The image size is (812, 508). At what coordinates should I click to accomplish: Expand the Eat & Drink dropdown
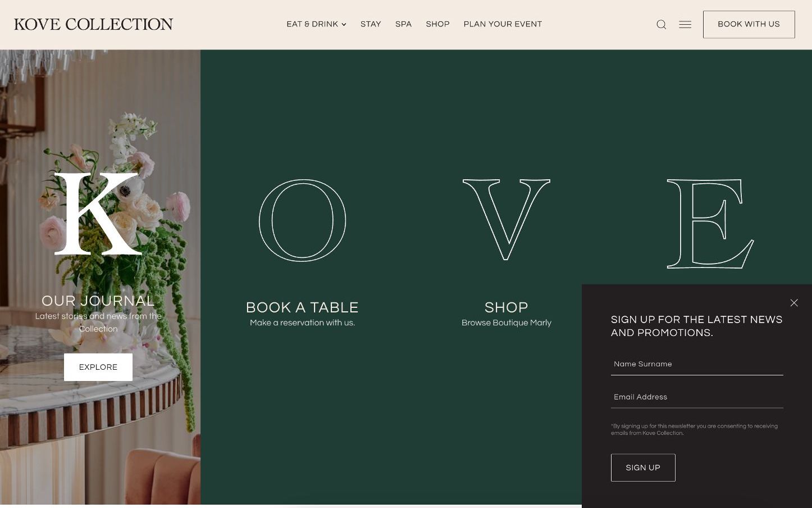pos(316,24)
